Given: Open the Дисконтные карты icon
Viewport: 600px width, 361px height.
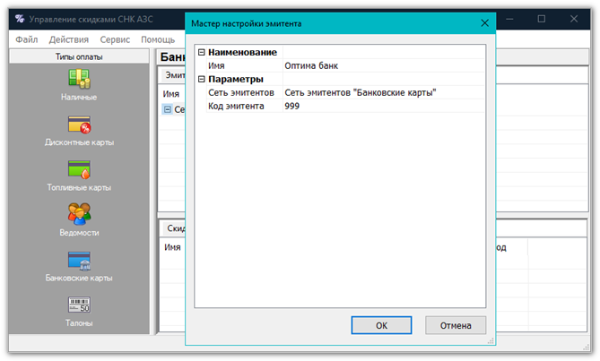Looking at the screenshot, I should click(x=79, y=124).
